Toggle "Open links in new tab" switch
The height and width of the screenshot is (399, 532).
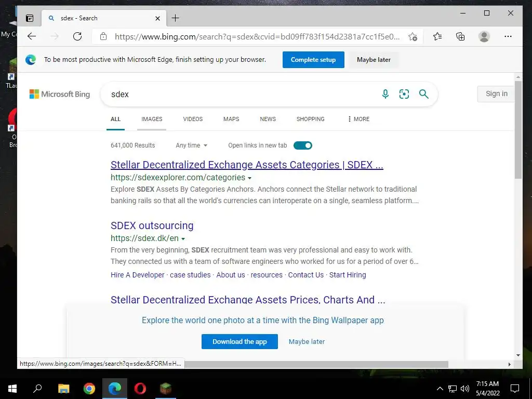(303, 145)
